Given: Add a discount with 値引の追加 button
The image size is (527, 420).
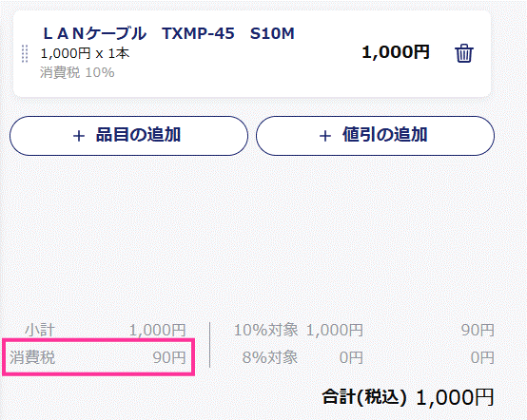Looking at the screenshot, I should point(375,136).
